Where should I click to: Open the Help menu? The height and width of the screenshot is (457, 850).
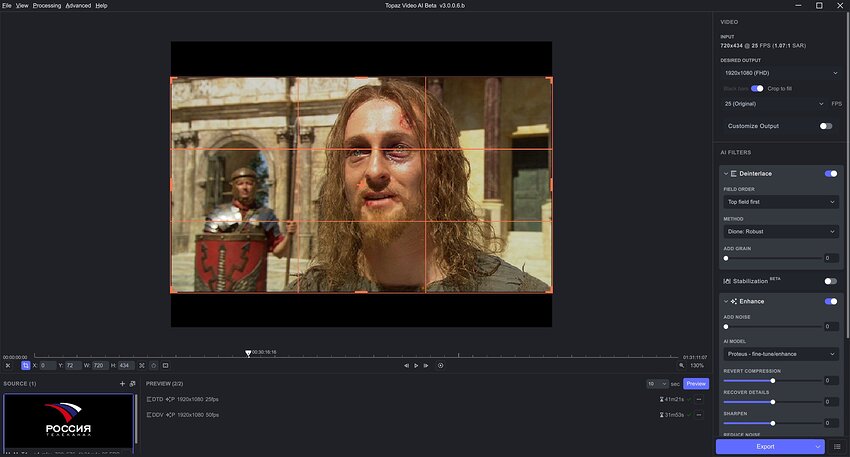101,5
